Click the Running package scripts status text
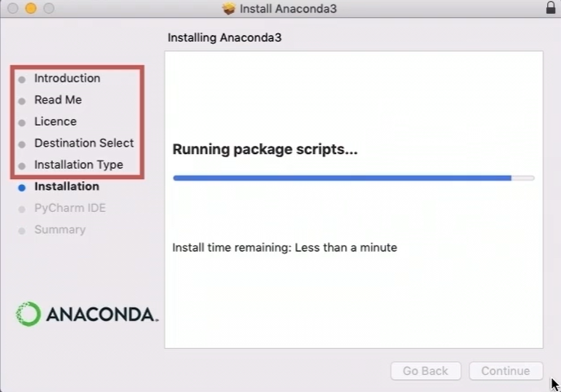561x392 pixels. tap(266, 150)
